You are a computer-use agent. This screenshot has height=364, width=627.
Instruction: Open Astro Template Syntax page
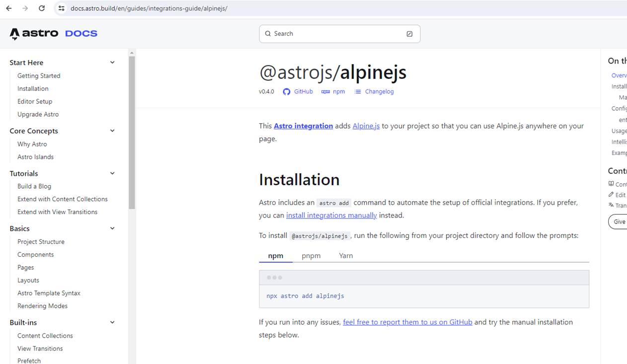(x=49, y=294)
